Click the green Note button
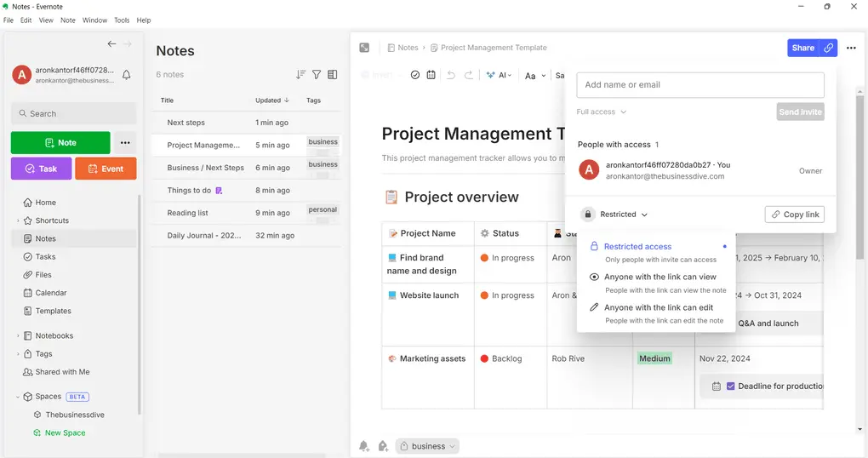 (x=60, y=142)
